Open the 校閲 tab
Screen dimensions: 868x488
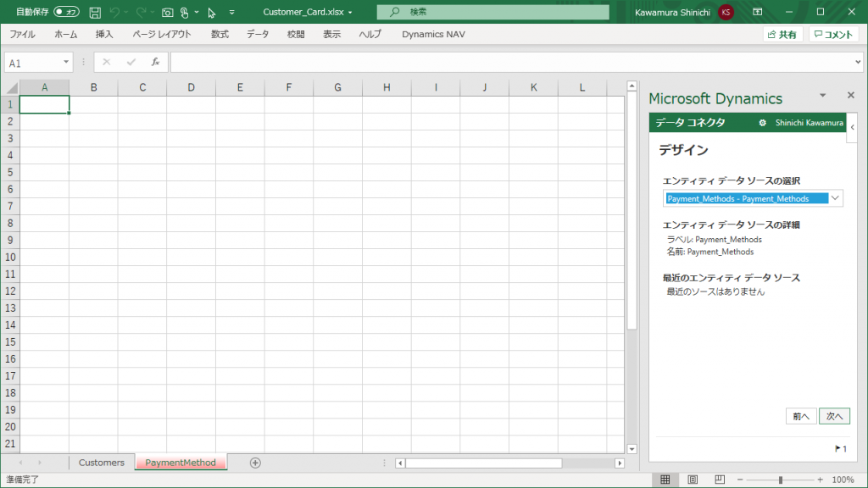click(296, 34)
